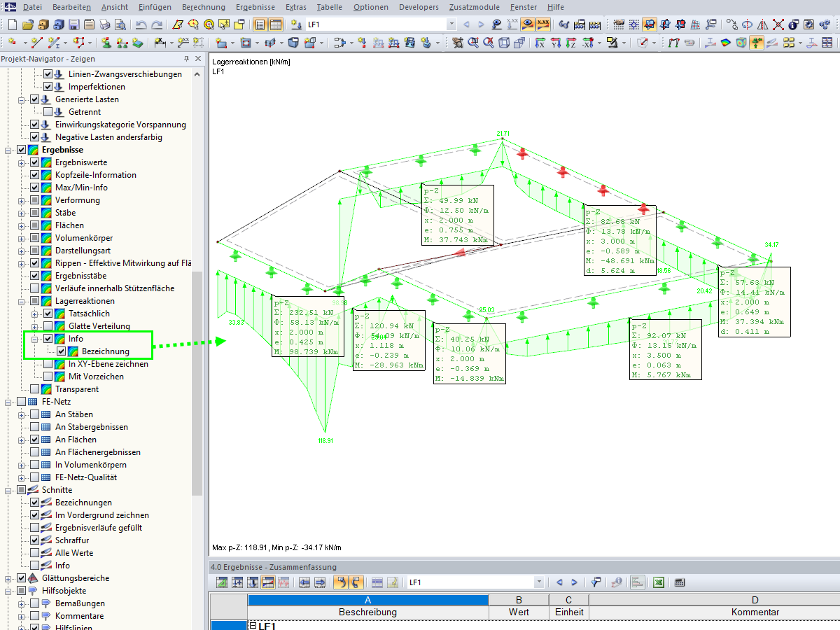Create a new file with the blank page icon
This screenshot has width=840, height=630.
tap(12, 24)
